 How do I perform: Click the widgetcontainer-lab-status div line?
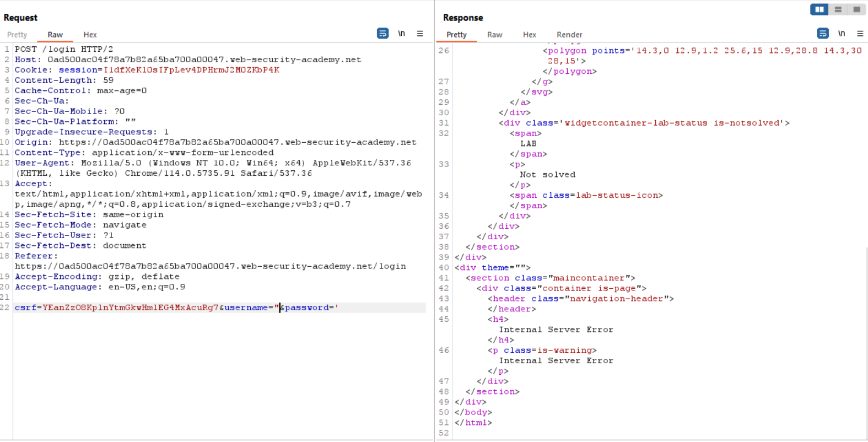tap(644, 123)
